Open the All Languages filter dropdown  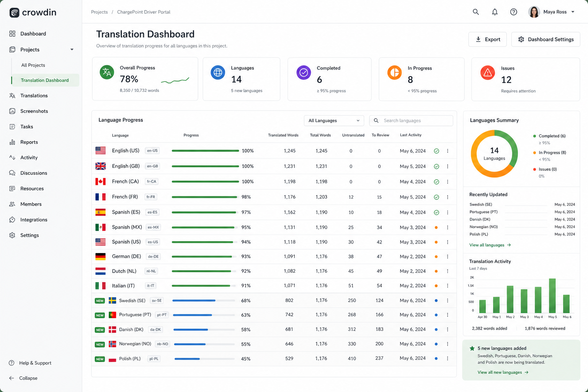click(x=334, y=121)
